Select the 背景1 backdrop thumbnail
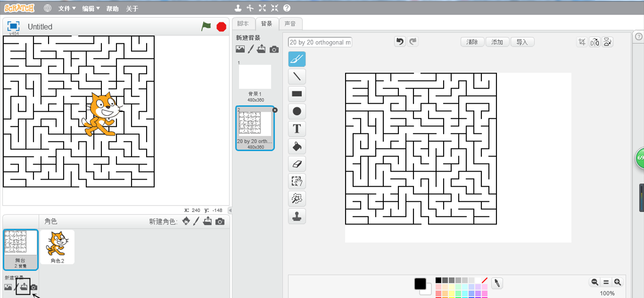644x298 pixels. tap(255, 81)
